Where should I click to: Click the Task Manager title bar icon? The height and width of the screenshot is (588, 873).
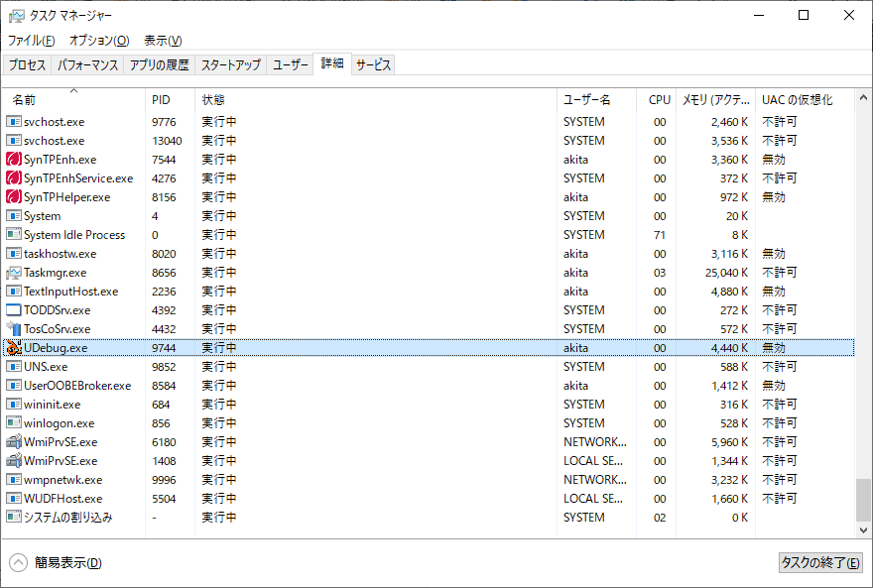(x=17, y=16)
